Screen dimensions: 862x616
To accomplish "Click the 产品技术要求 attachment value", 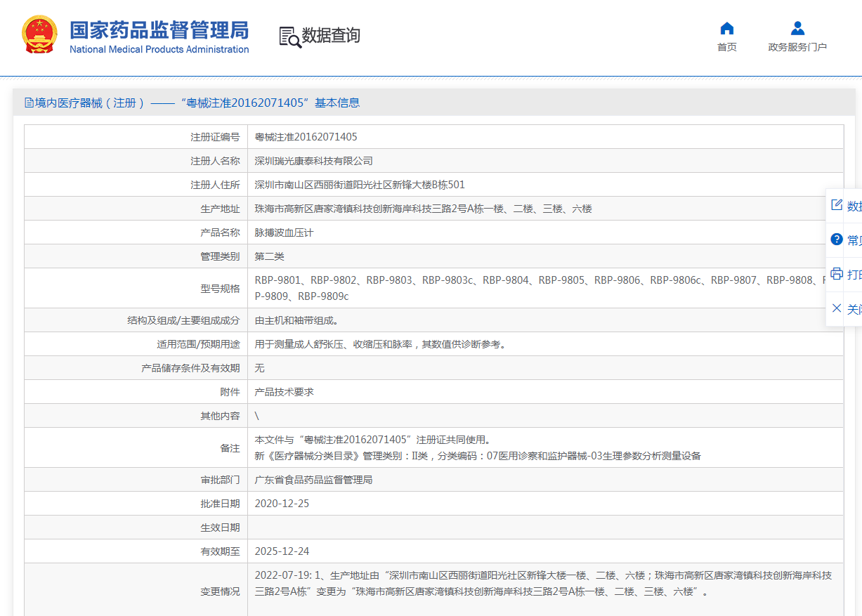I will (x=284, y=392).
